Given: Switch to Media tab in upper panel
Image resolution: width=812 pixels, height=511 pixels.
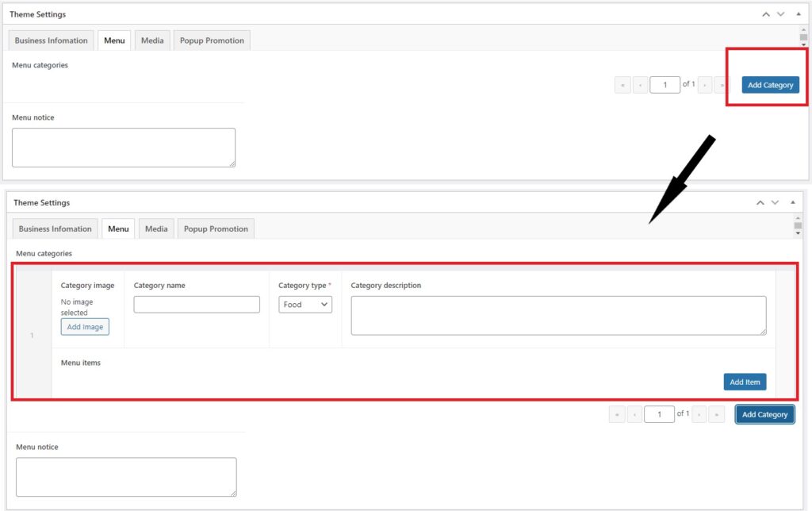Looking at the screenshot, I should [152, 40].
